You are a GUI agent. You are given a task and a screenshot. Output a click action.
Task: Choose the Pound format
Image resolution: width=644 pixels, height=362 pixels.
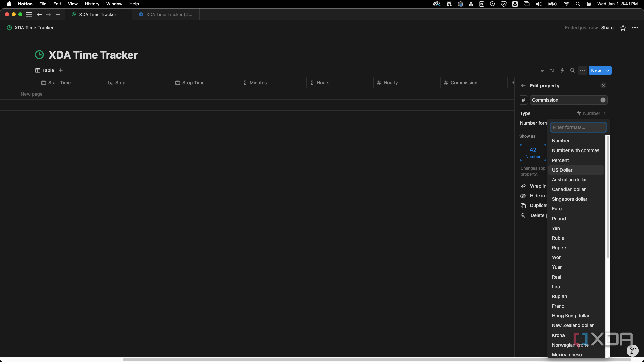(x=576, y=219)
